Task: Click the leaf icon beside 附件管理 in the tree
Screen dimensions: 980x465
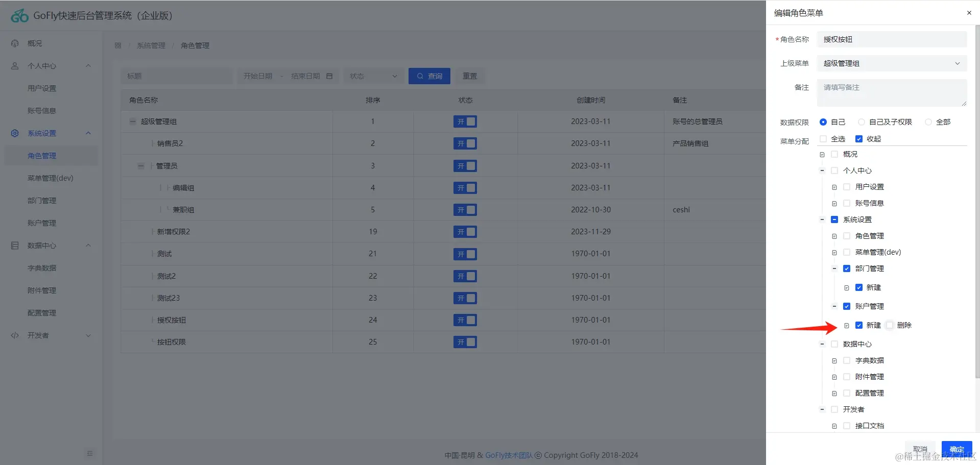Action: 834,377
